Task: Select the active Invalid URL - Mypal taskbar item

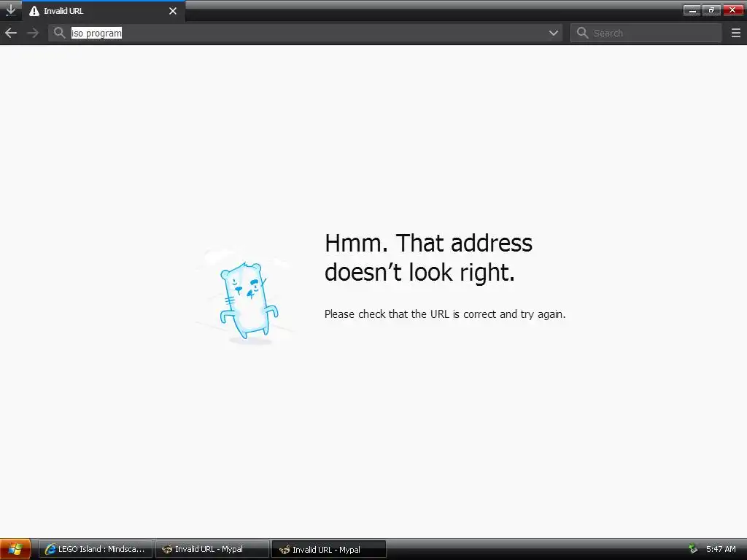Action: tap(329, 549)
